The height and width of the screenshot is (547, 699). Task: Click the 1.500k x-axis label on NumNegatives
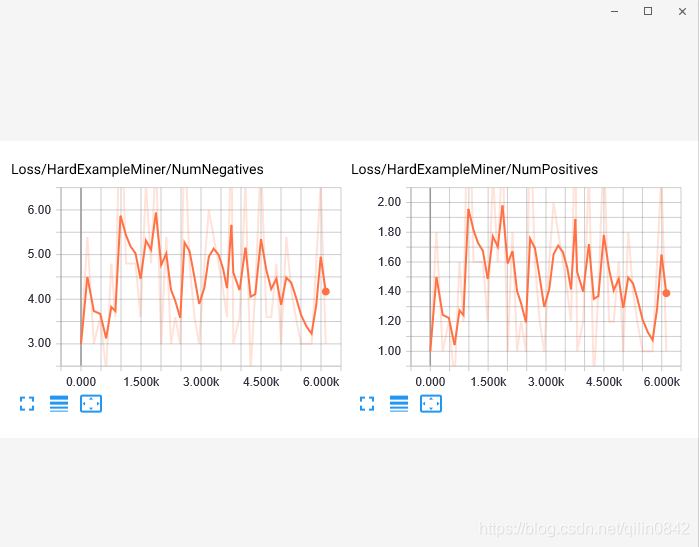[x=141, y=382]
